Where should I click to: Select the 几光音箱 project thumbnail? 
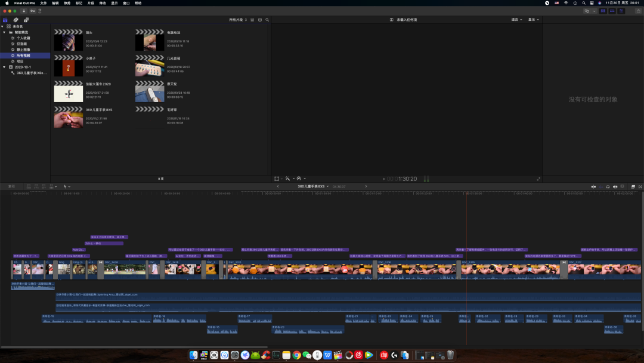(150, 66)
